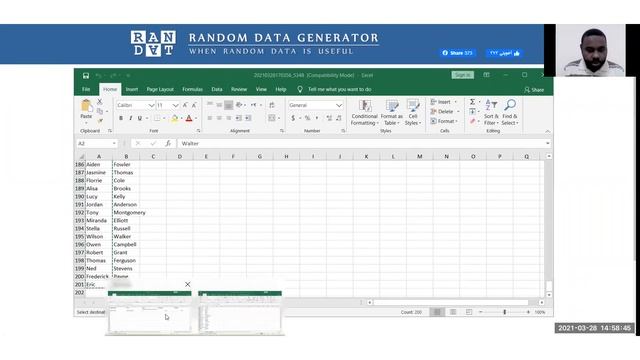Switch to the Data tab
Image resolution: width=640 pixels, height=360 pixels.
217,89
